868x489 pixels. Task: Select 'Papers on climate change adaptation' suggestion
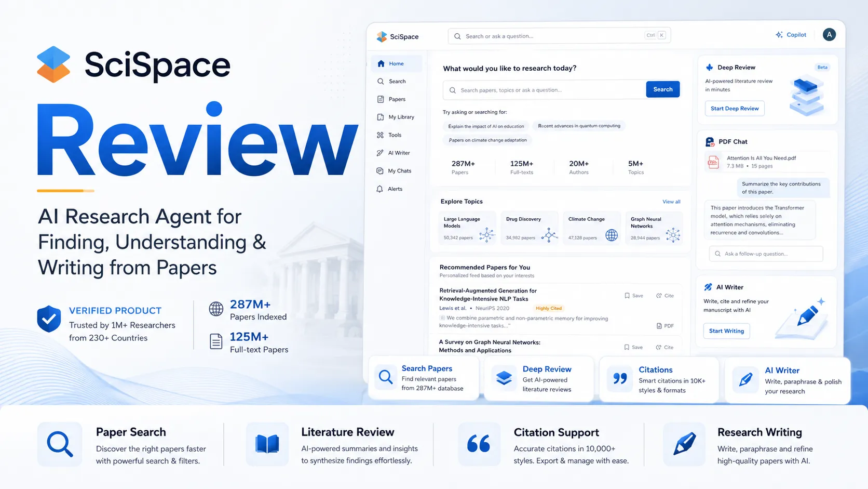[x=487, y=140]
